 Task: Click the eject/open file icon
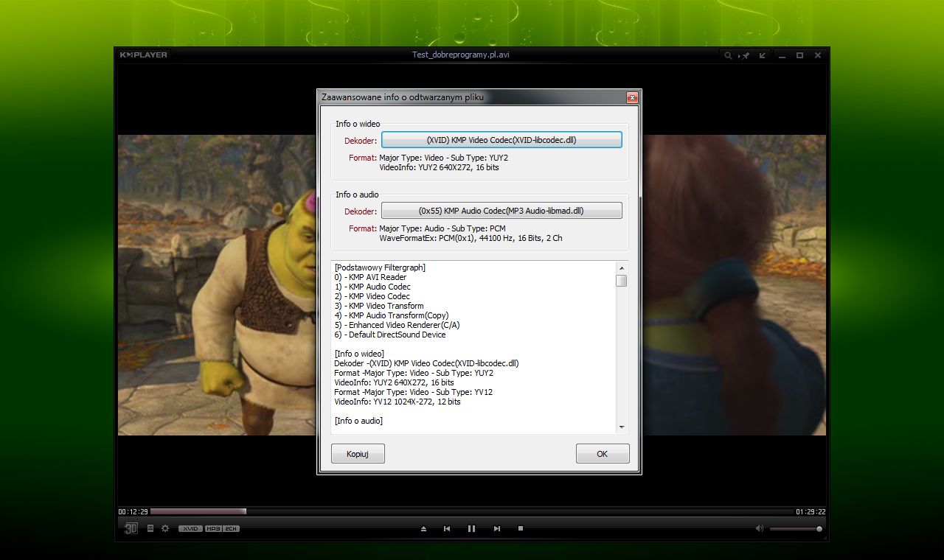pyautogui.click(x=423, y=528)
